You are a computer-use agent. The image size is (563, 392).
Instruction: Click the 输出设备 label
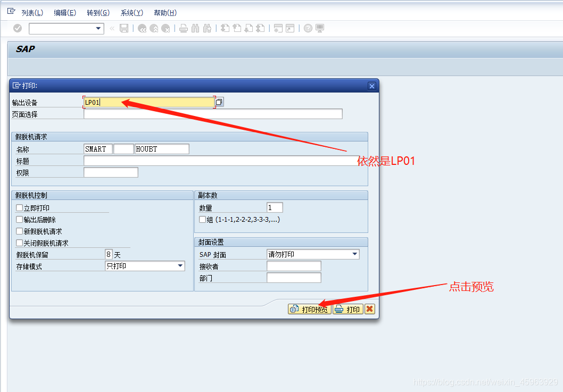tap(25, 103)
